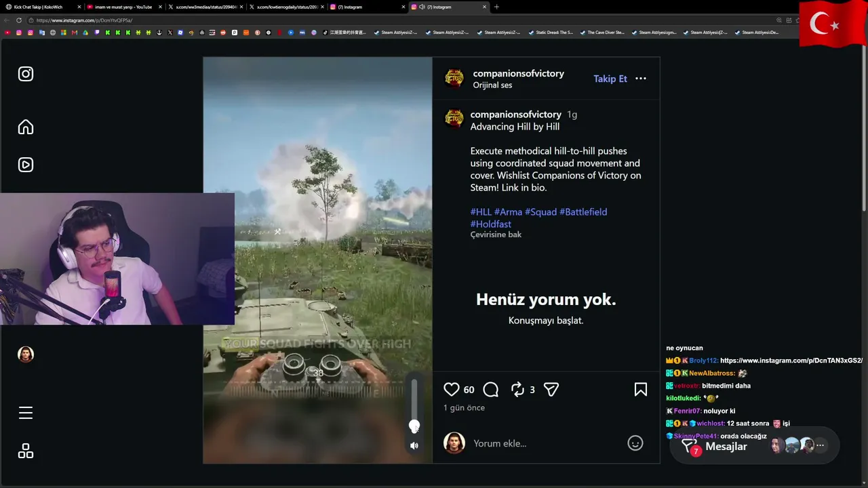Open the #Squad hashtag
Screen dimensions: 868x488
point(540,212)
